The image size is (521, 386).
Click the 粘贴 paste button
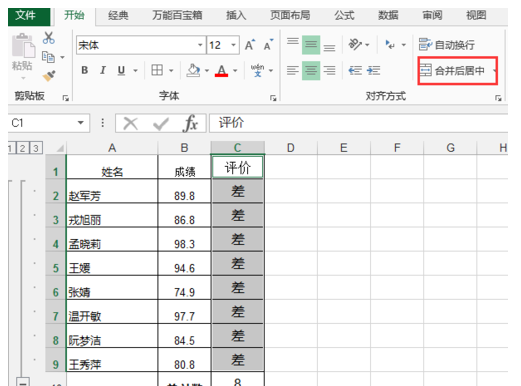coord(22,56)
